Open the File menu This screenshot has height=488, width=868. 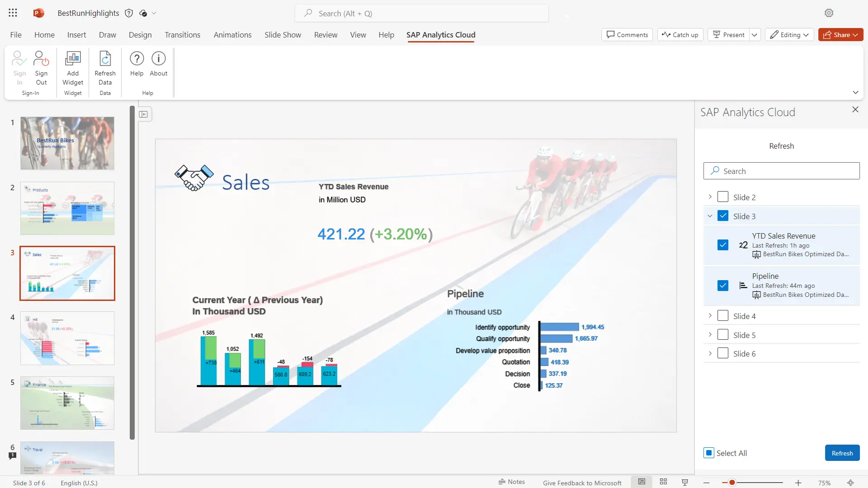pos(16,35)
